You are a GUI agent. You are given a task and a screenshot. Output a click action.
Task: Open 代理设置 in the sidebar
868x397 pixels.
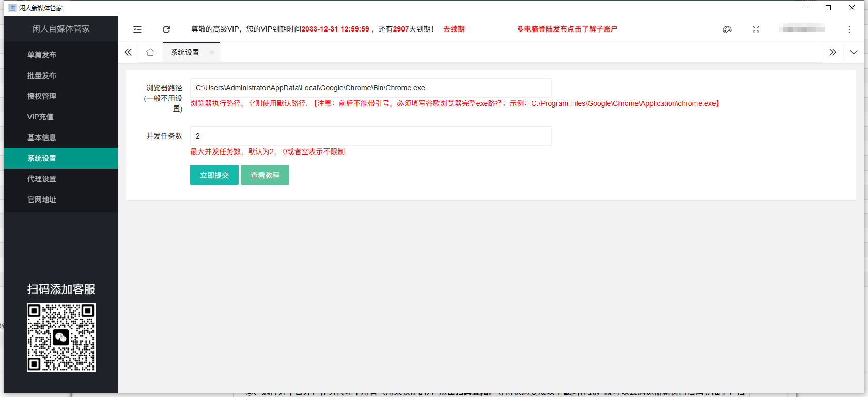pos(61,179)
